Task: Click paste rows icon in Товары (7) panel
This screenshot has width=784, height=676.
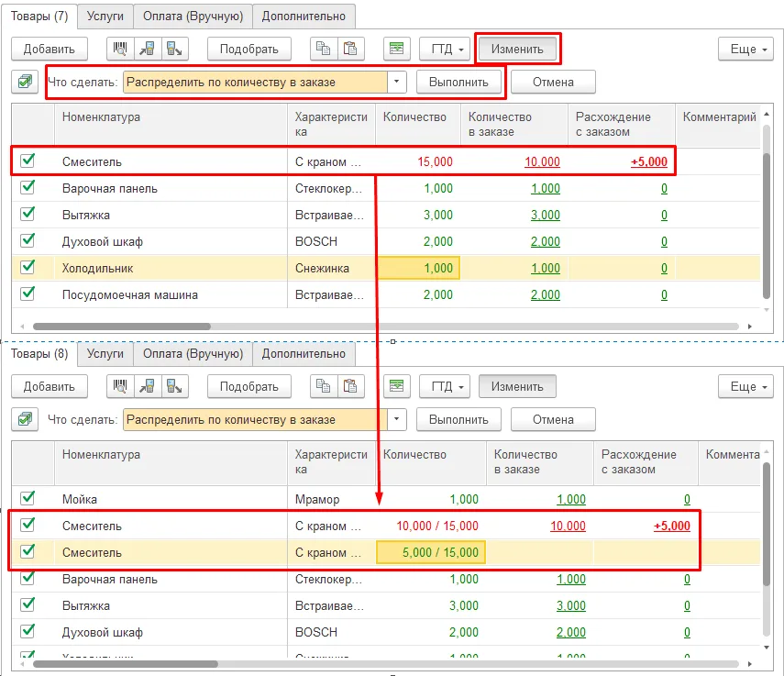Action: click(x=350, y=49)
